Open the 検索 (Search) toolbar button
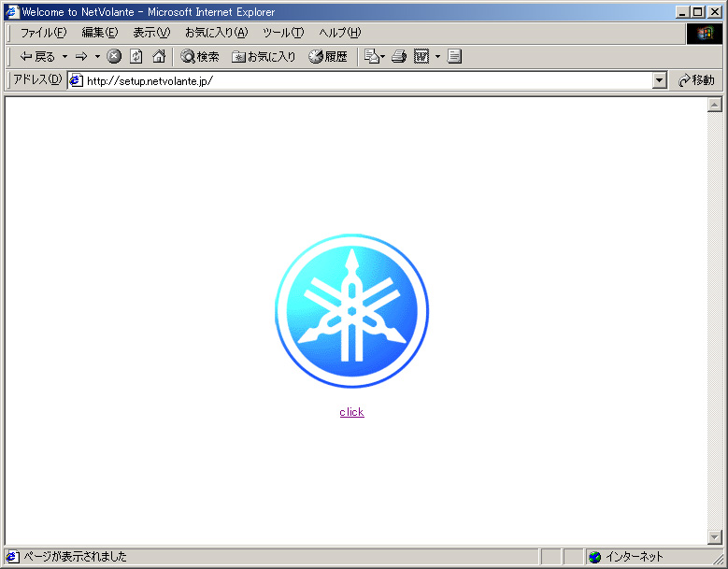Image resolution: width=728 pixels, height=569 pixels. tap(200, 57)
